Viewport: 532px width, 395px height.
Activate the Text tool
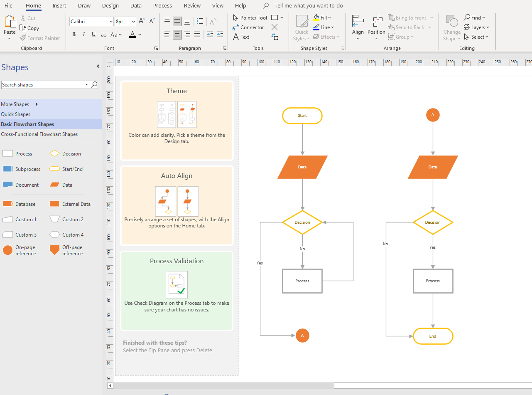(x=241, y=37)
